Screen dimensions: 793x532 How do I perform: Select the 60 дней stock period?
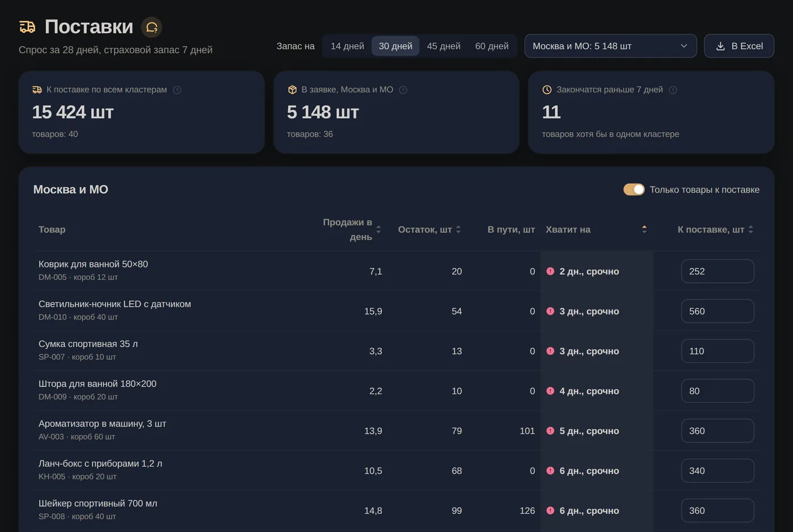(492, 46)
